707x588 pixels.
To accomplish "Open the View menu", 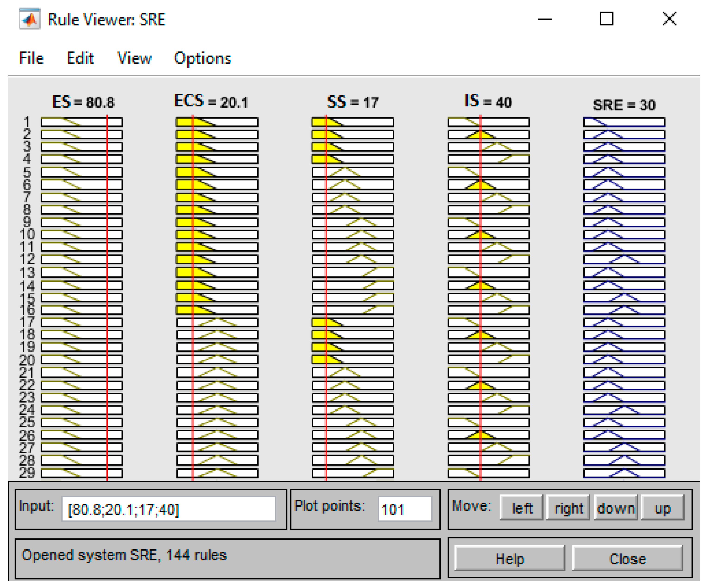I will pos(134,58).
